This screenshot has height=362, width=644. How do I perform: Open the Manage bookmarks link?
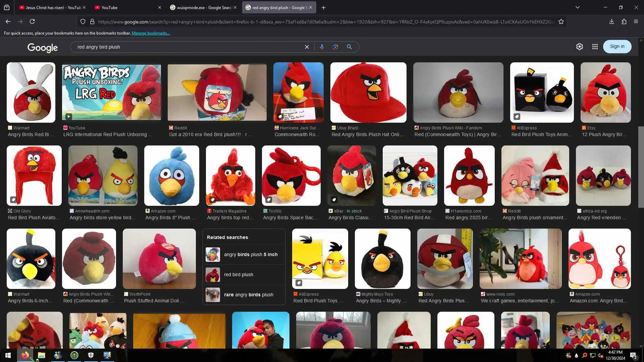[x=151, y=33]
